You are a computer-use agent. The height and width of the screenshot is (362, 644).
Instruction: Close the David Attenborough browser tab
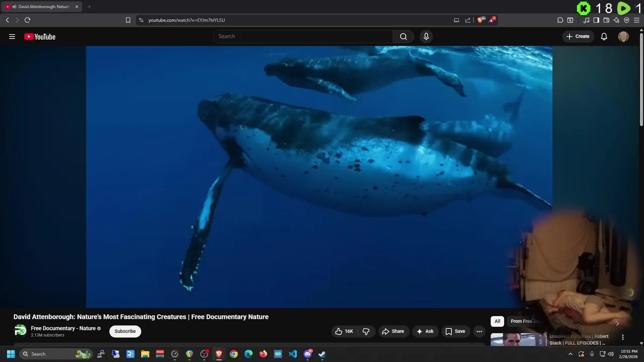click(x=76, y=7)
